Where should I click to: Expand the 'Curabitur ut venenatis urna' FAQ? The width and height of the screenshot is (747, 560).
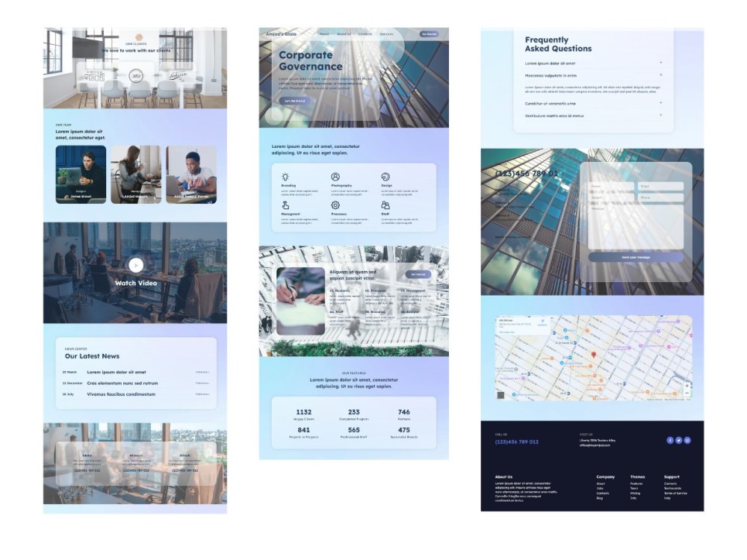[593, 103]
